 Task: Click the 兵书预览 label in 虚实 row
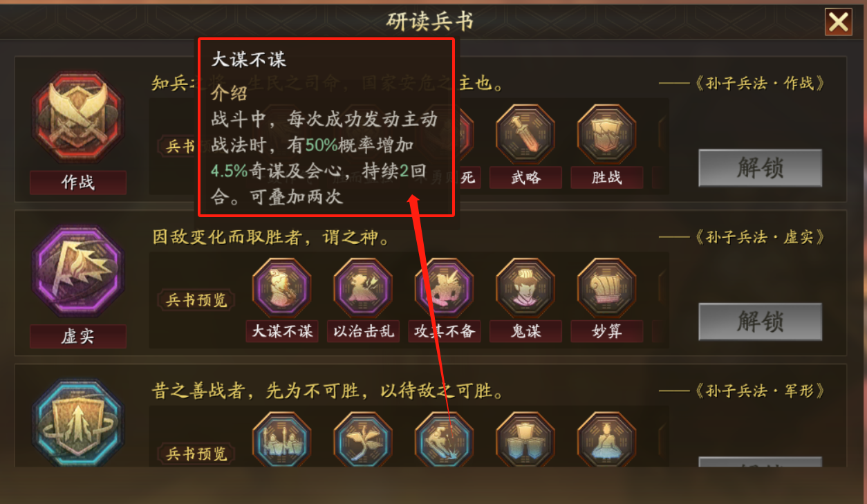tap(196, 300)
